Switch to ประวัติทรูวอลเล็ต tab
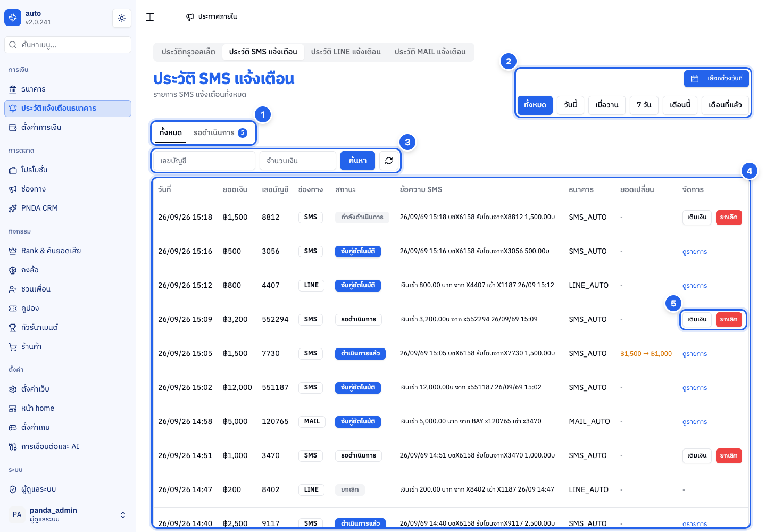 [188, 52]
